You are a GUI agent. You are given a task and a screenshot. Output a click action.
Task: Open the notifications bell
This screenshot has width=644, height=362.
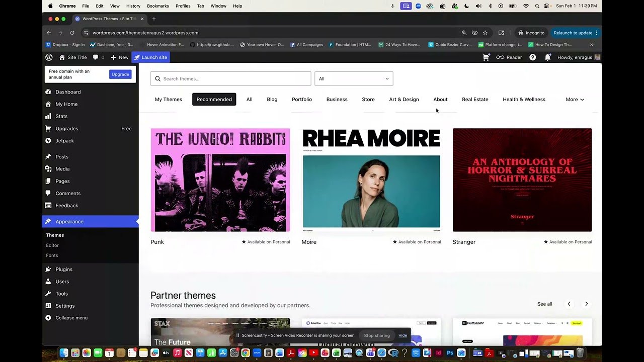pyautogui.click(x=547, y=57)
